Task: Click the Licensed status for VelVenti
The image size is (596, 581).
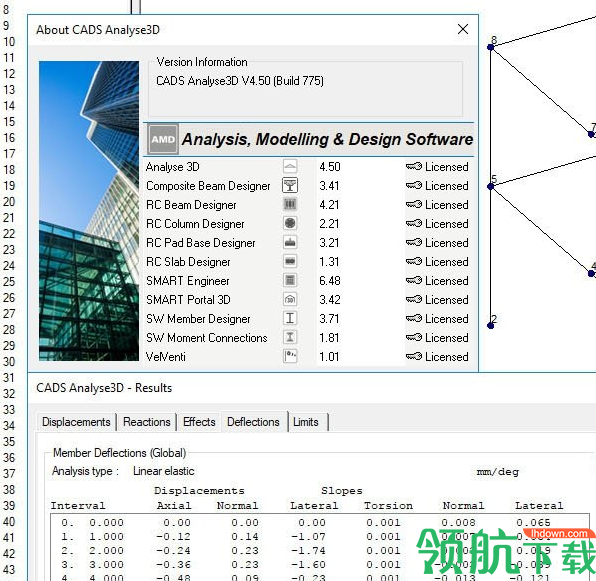Action: tap(447, 357)
